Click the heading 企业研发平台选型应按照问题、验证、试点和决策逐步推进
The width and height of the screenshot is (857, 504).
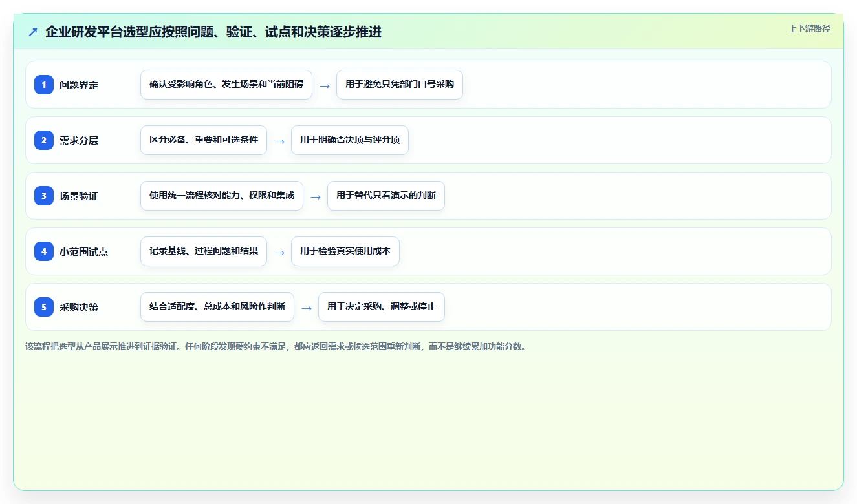click(x=213, y=32)
